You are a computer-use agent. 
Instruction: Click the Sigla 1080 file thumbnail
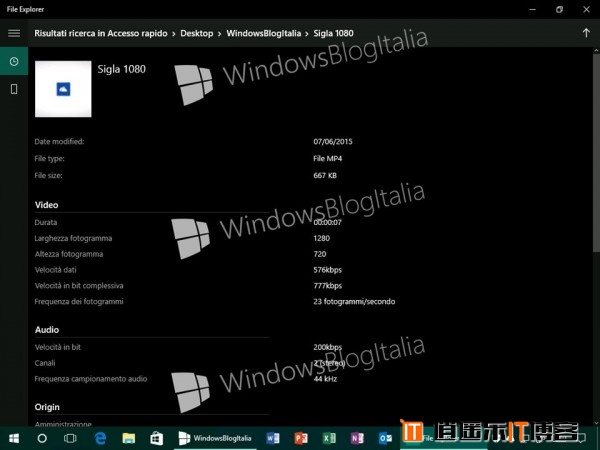pyautogui.click(x=63, y=89)
